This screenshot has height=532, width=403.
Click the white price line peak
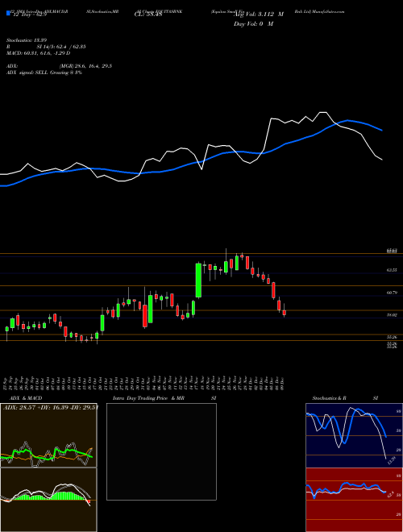click(323, 112)
